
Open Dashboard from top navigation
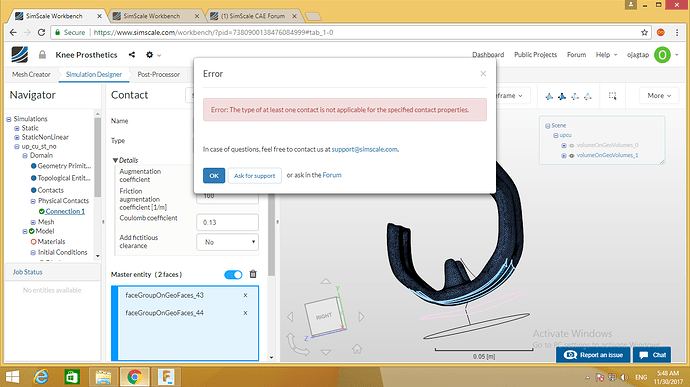pyautogui.click(x=488, y=55)
